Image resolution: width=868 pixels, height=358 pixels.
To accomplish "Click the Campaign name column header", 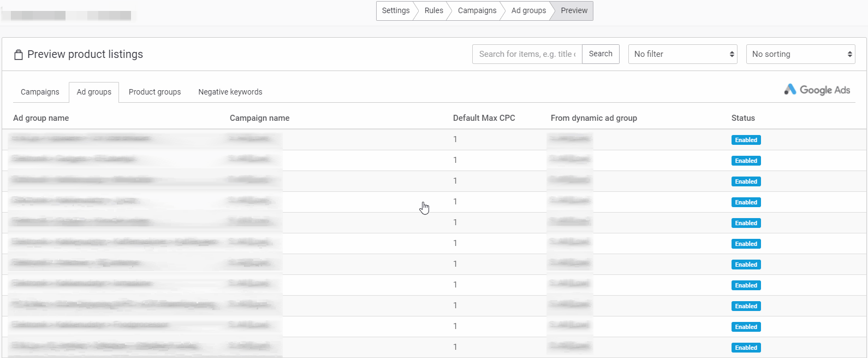I will click(259, 118).
